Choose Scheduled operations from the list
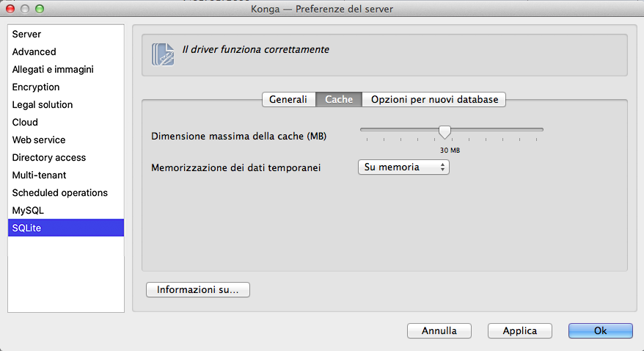Image resolution: width=644 pixels, height=351 pixels. tap(60, 193)
